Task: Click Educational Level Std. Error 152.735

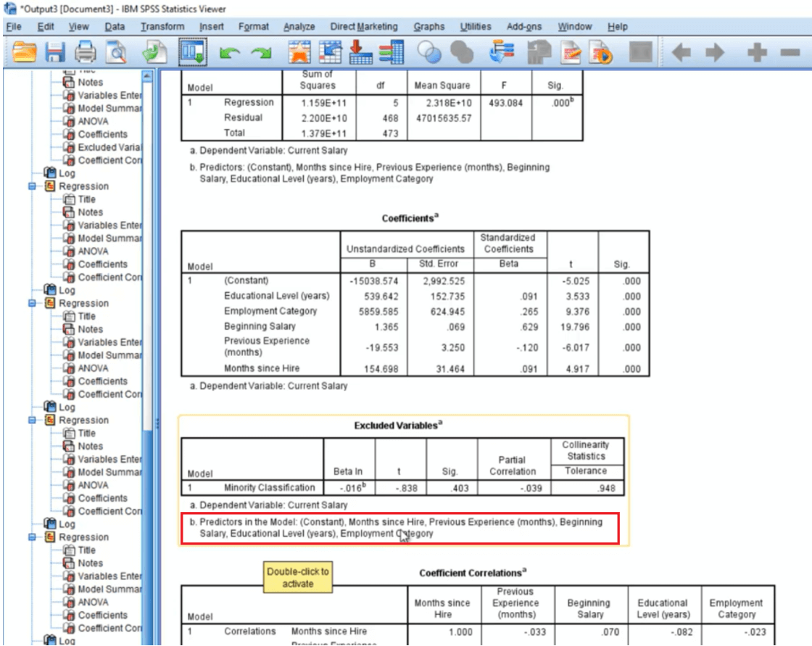Action: (x=447, y=297)
